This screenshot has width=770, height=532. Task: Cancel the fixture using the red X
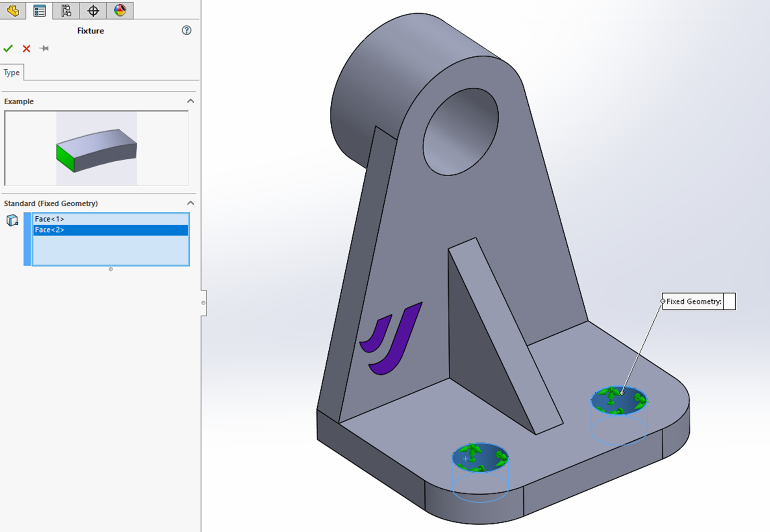tap(26, 49)
